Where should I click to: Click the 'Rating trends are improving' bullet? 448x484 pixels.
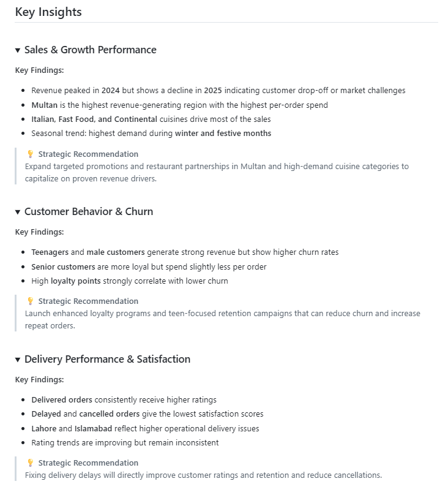click(125, 442)
